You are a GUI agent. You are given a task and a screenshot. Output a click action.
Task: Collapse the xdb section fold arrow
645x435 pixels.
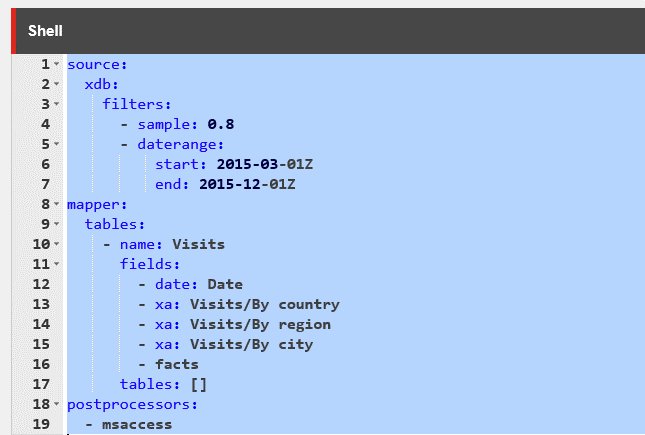(57, 84)
